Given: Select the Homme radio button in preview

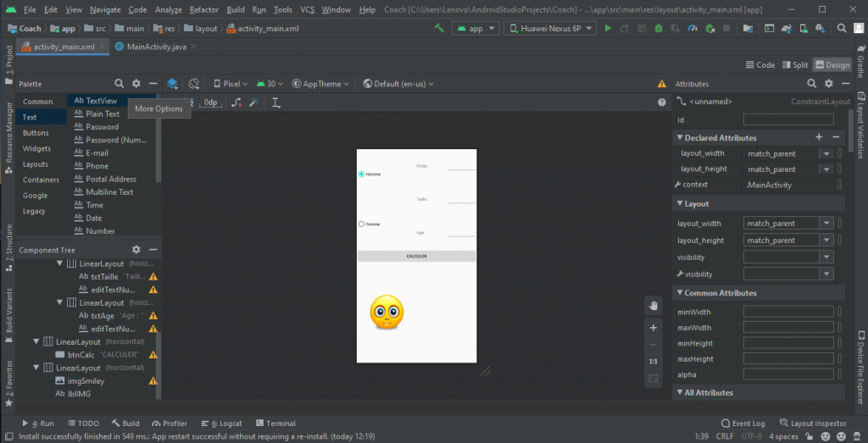Looking at the screenshot, I should pos(362,174).
